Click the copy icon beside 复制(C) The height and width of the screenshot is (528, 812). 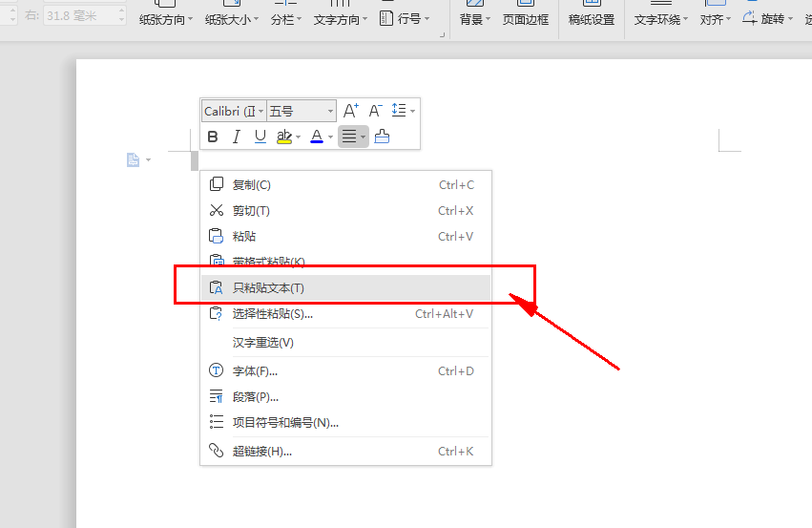[x=217, y=184]
